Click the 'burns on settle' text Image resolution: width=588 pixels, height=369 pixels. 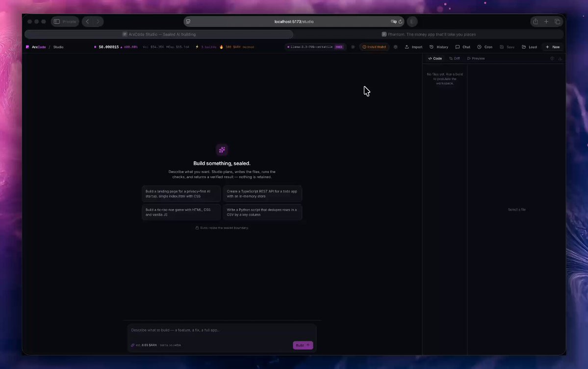tap(171, 345)
